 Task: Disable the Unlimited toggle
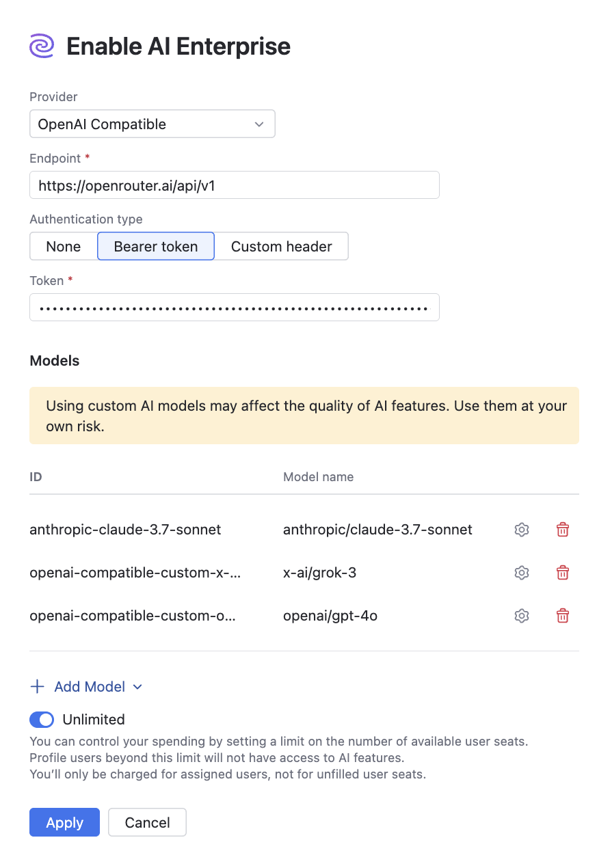click(x=41, y=719)
